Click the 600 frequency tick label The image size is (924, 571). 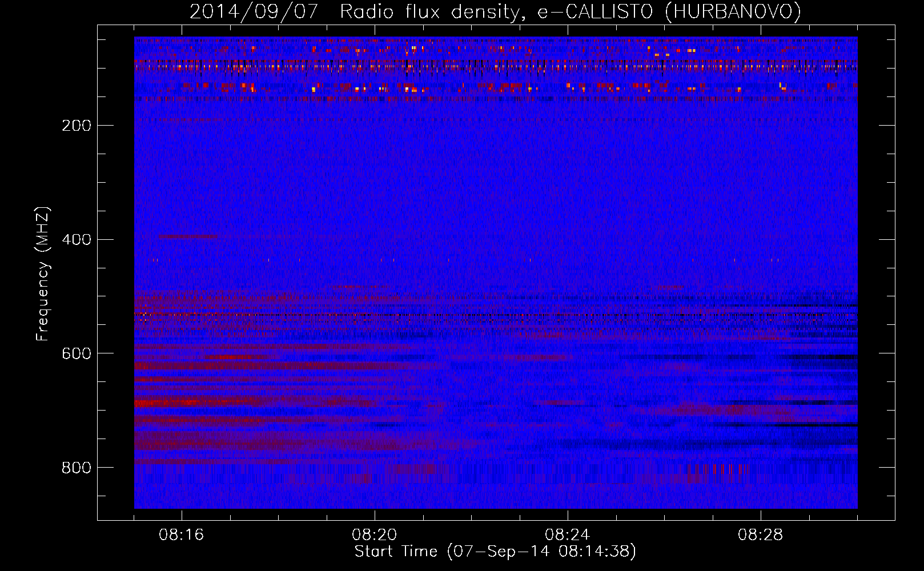(x=77, y=354)
